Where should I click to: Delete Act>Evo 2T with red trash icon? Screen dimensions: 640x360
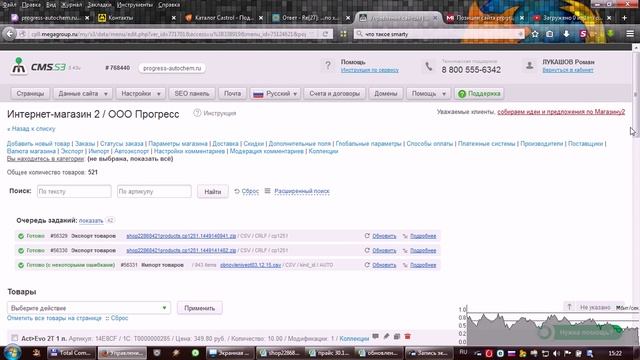click(407, 336)
